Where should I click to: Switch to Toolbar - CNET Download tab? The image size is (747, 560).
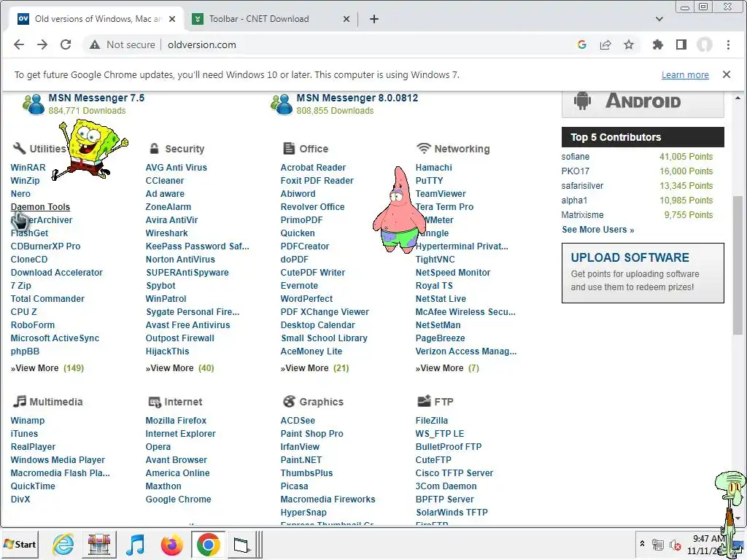point(259,19)
